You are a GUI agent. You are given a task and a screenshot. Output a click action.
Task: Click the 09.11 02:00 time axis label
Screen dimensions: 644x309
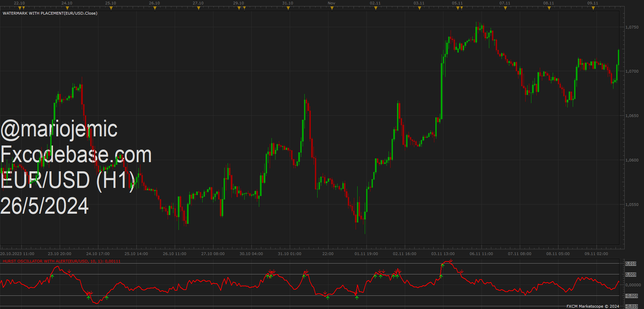pyautogui.click(x=596, y=254)
